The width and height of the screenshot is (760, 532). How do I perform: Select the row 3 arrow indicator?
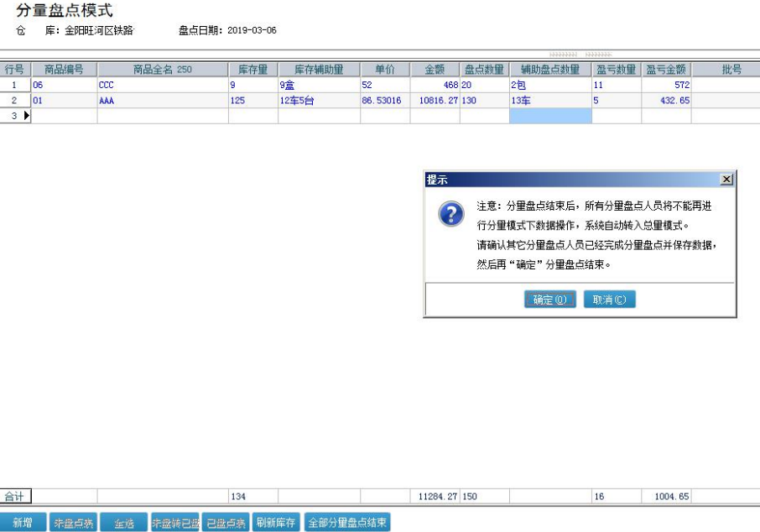(26, 116)
